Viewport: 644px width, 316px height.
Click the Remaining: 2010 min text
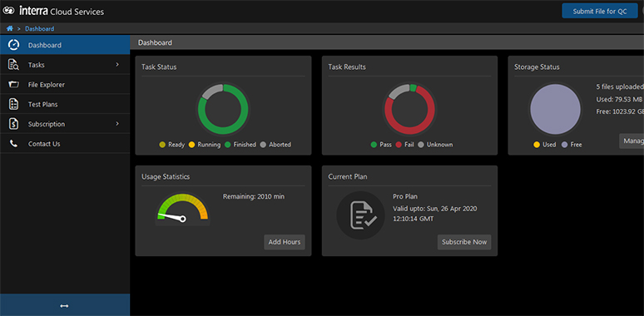tap(254, 196)
